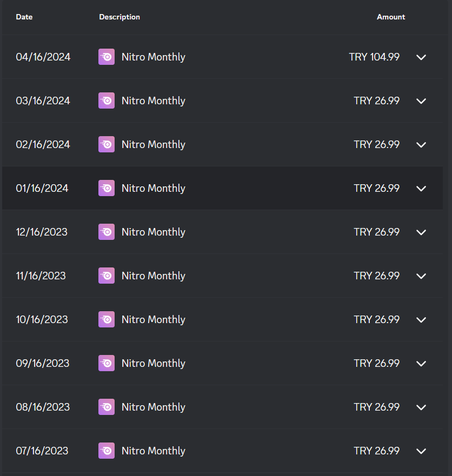This screenshot has height=476, width=452.
Task: Click Nitro icon for 09/16/2023 payment
Action: 107,363
